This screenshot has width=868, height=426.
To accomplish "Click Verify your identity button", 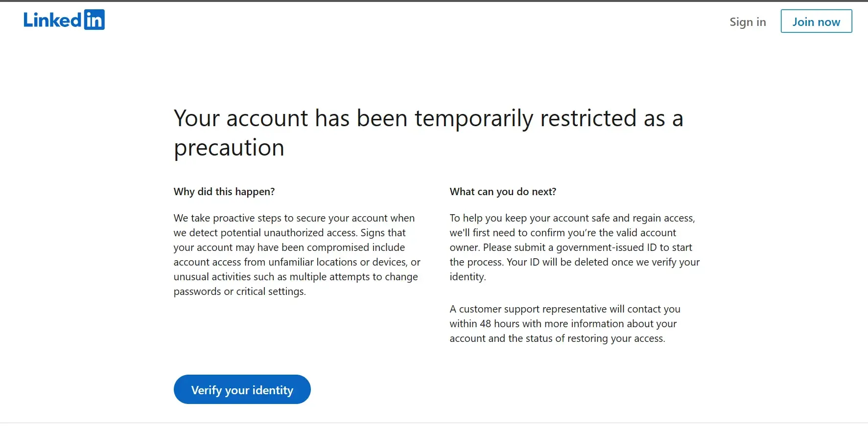I will coord(242,390).
